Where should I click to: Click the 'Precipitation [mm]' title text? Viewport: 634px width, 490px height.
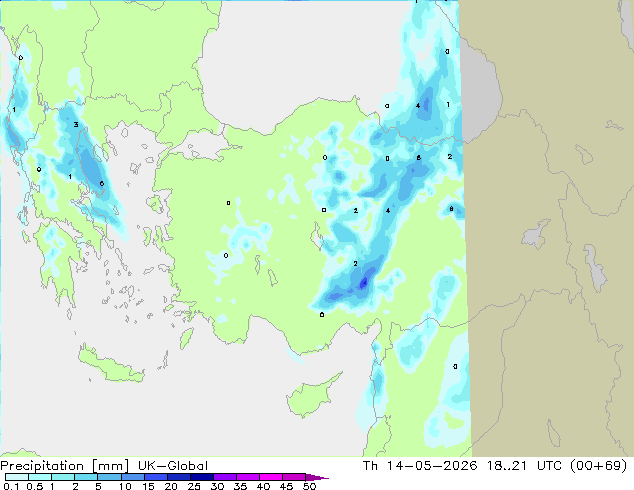65,466
